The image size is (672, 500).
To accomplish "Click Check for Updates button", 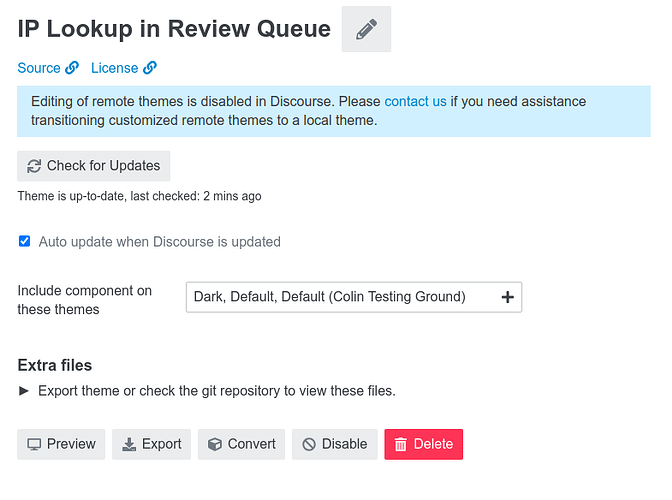I will coord(93,166).
